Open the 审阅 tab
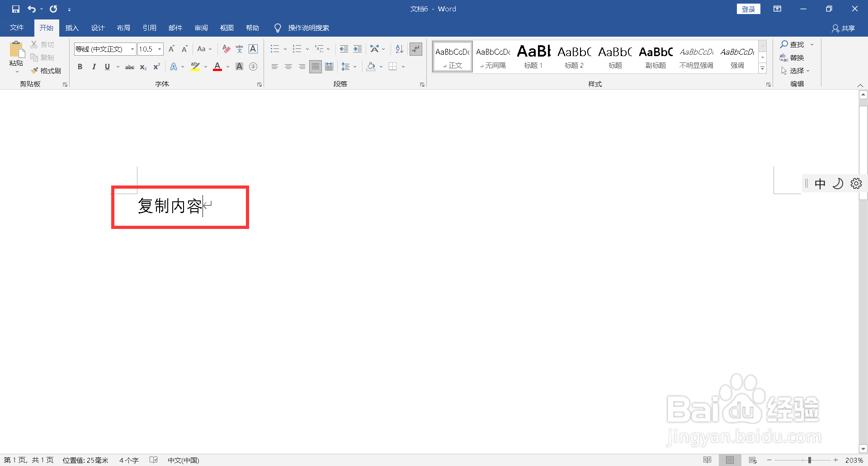The image size is (868, 466). point(201,28)
